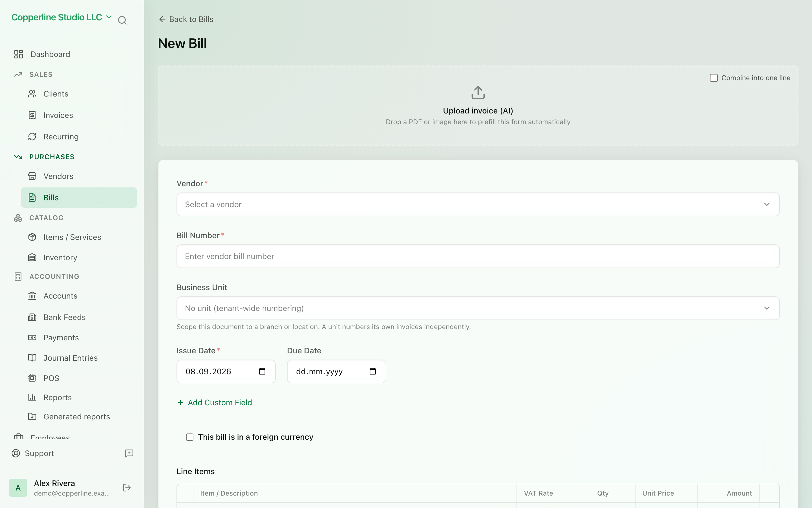Viewport: 812px width, 508px height.
Task: Check the foreign currency bill checkbox
Action: coord(190,437)
